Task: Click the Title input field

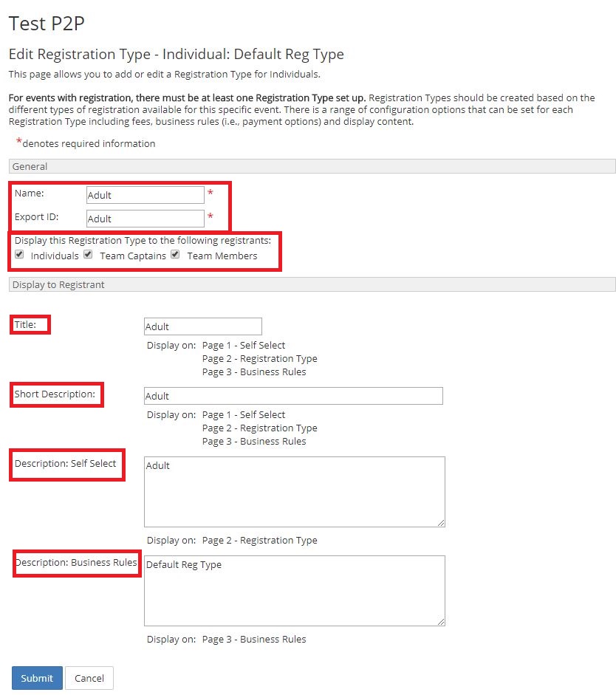Action: pos(203,326)
